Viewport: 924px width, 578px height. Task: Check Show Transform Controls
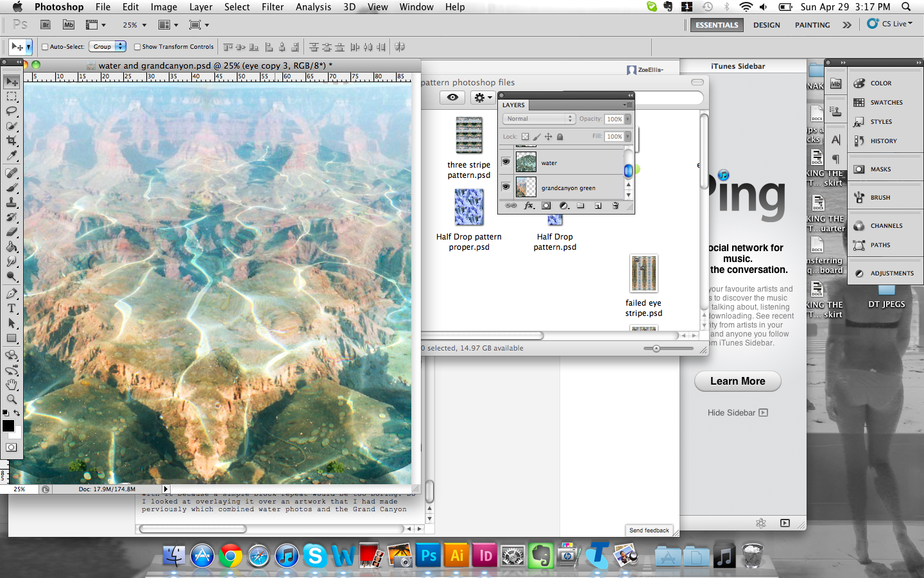137,46
